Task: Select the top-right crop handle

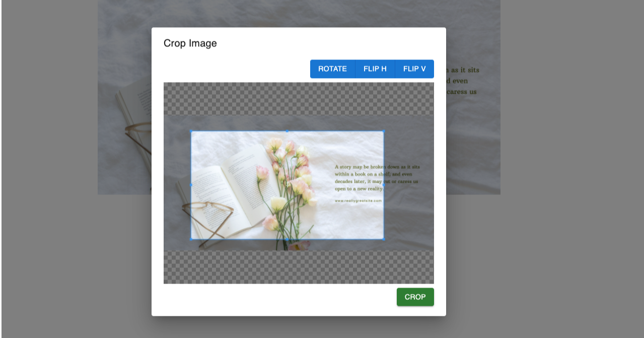Action: (x=384, y=131)
